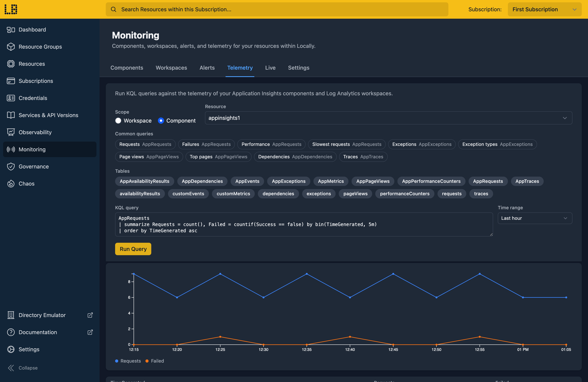The height and width of the screenshot is (382, 588).
Task: Open the Last hour time range dropdown
Action: coord(535,218)
